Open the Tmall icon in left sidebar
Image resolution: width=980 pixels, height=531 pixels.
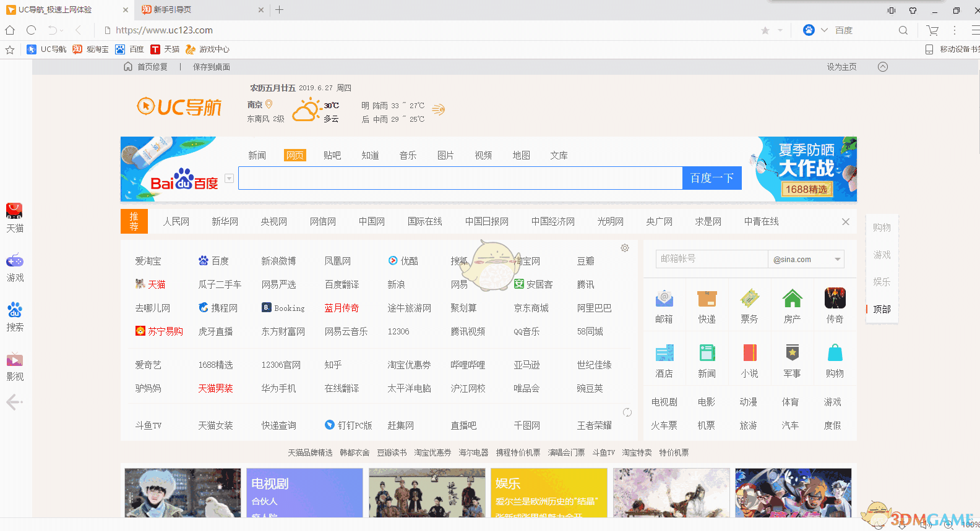(x=14, y=211)
